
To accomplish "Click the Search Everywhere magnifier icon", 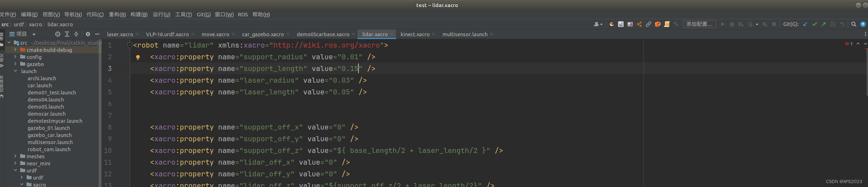I will pyautogui.click(x=854, y=24).
